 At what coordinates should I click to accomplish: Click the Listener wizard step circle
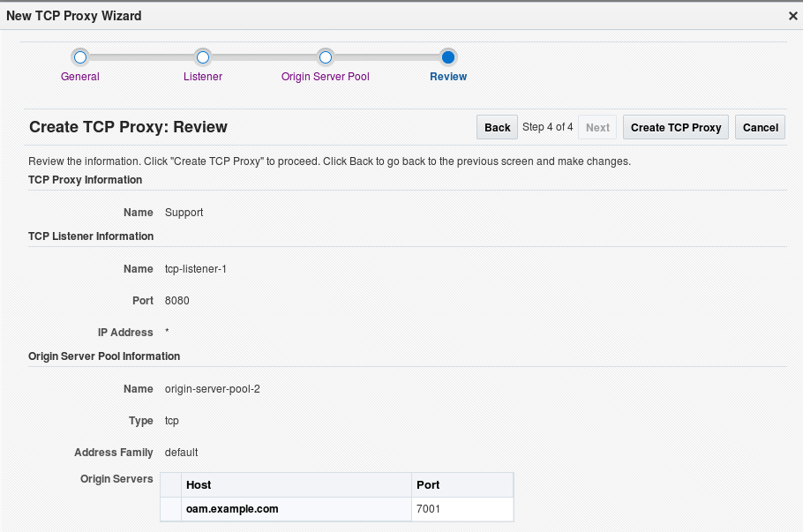coord(202,56)
